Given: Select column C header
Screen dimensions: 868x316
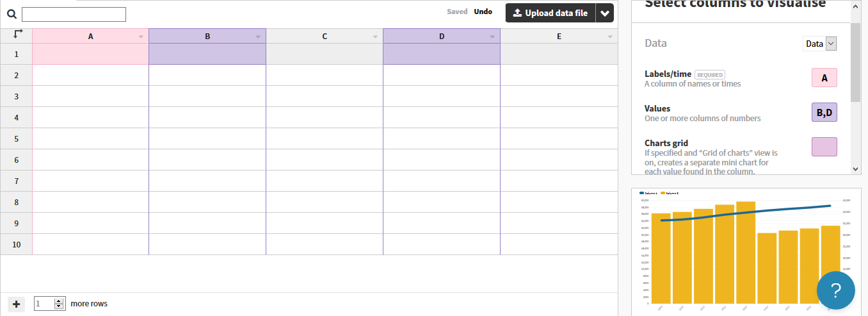Looking at the screenshot, I should 325,37.
